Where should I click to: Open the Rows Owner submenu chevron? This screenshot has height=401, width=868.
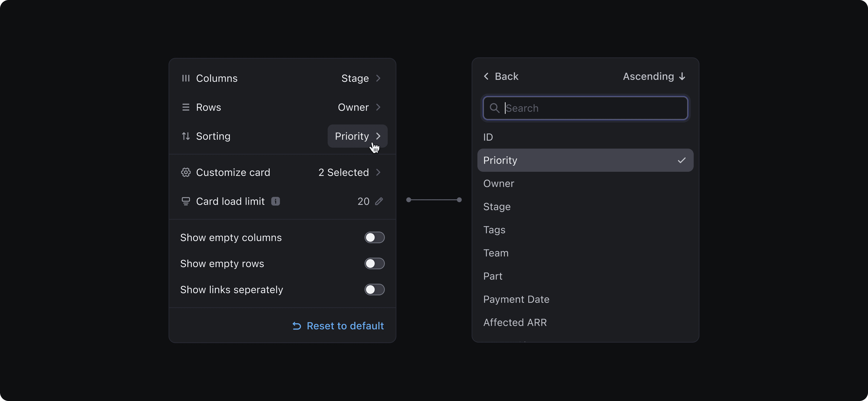[x=378, y=107]
